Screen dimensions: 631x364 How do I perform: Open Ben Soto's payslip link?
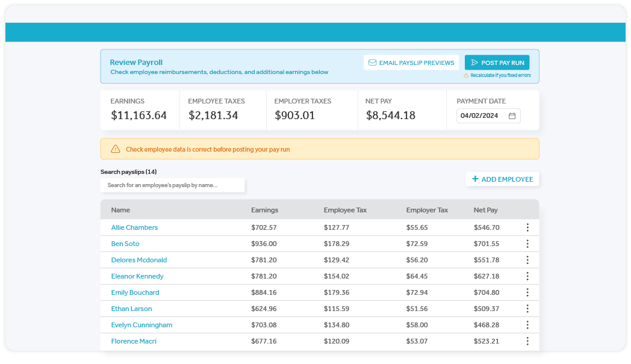coord(125,244)
